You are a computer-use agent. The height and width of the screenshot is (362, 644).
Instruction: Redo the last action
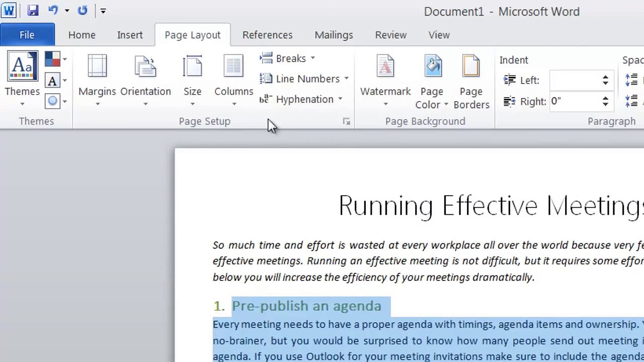[83, 10]
